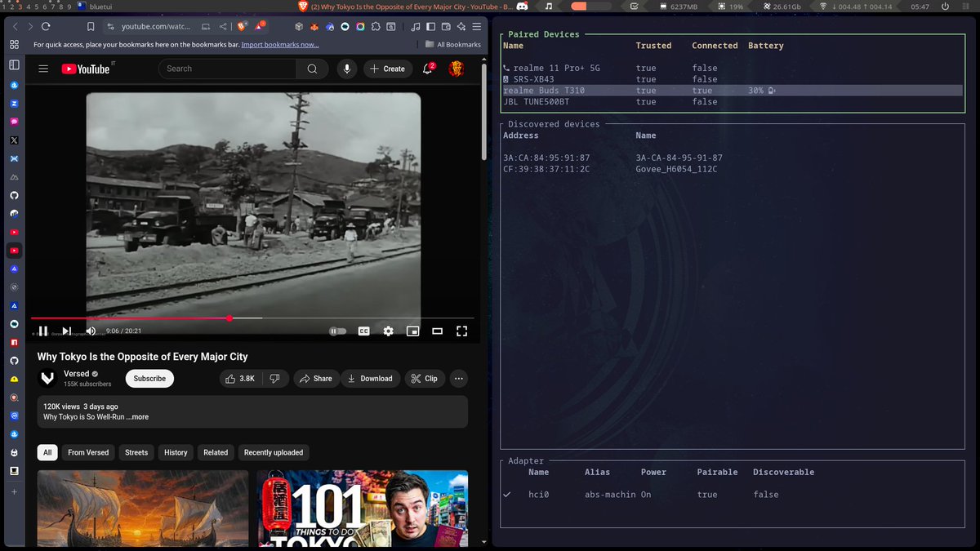Add a new sidebar item with plus
Screen dimensions: 980x551
pos(14,491)
